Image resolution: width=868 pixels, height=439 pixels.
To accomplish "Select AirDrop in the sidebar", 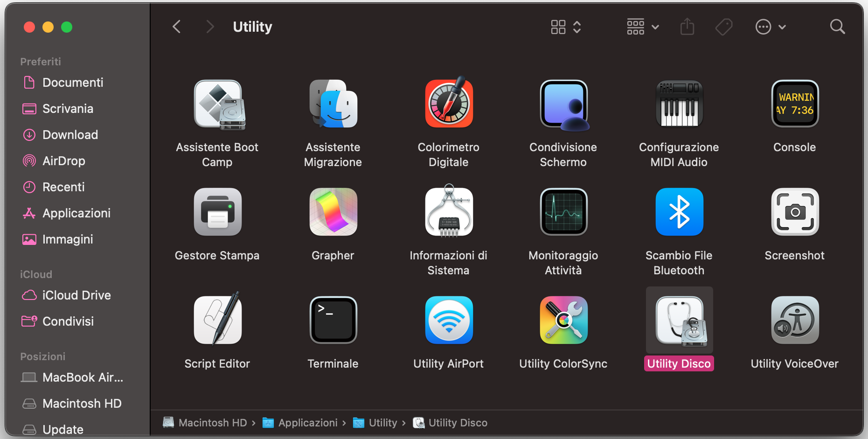I will pos(64,160).
